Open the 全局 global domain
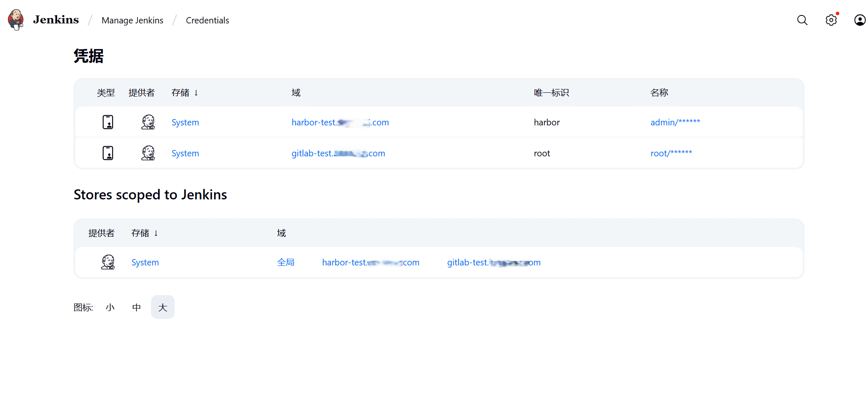868x395 pixels. coord(286,262)
